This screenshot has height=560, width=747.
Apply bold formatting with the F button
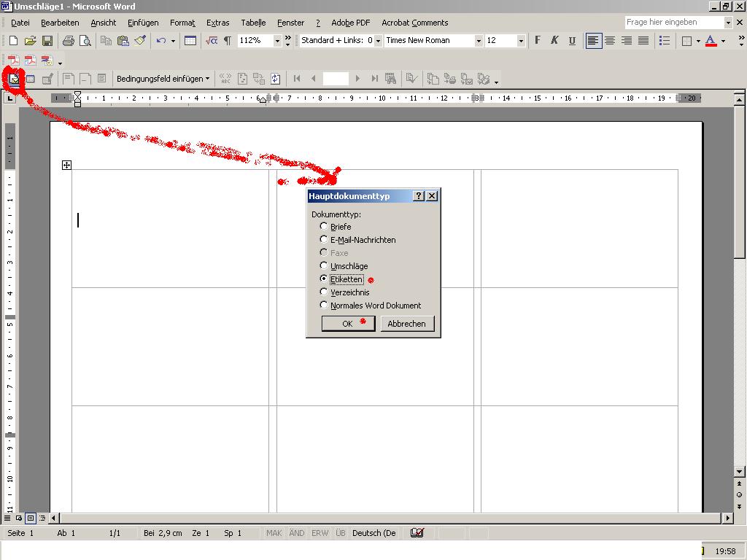pos(538,41)
